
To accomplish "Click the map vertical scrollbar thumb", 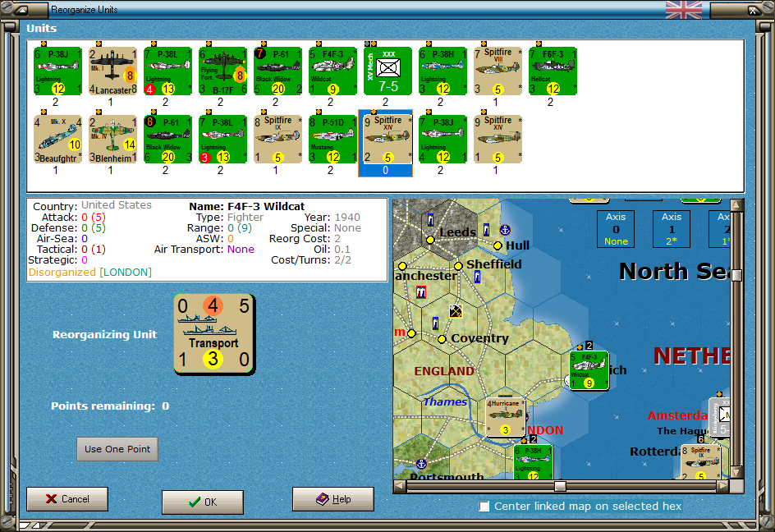I will tap(736, 275).
